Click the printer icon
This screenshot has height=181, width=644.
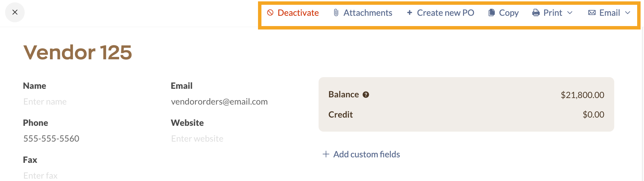coord(536,13)
